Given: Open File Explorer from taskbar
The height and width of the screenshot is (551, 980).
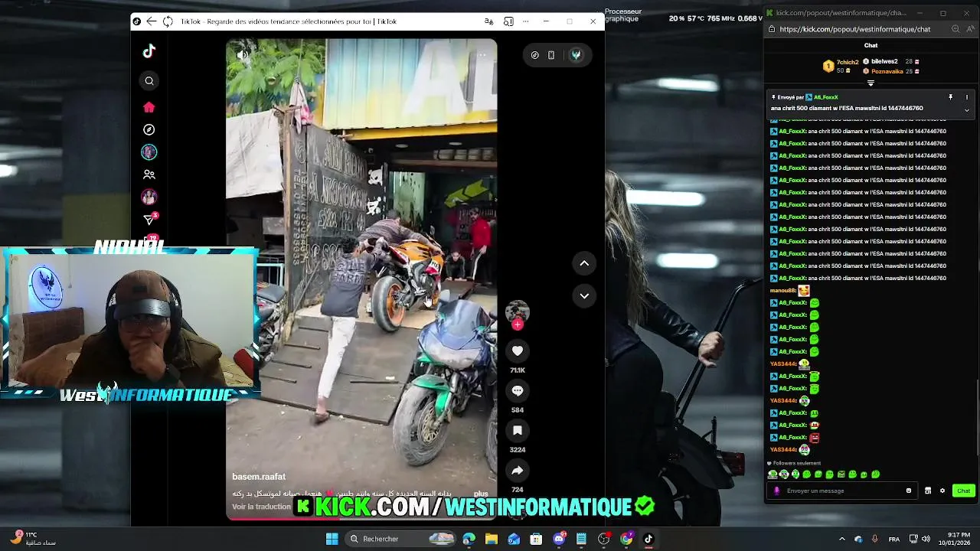Looking at the screenshot, I should click(x=492, y=539).
